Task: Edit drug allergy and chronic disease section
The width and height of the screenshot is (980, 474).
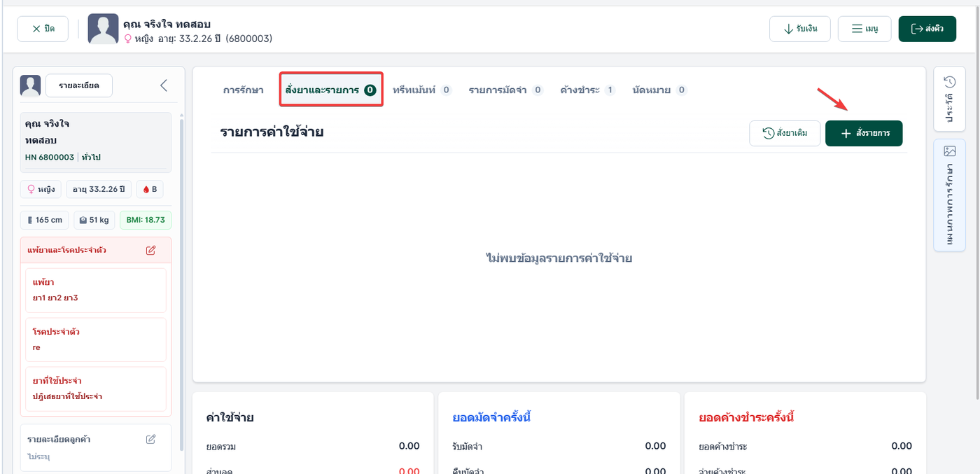Action: pos(150,250)
